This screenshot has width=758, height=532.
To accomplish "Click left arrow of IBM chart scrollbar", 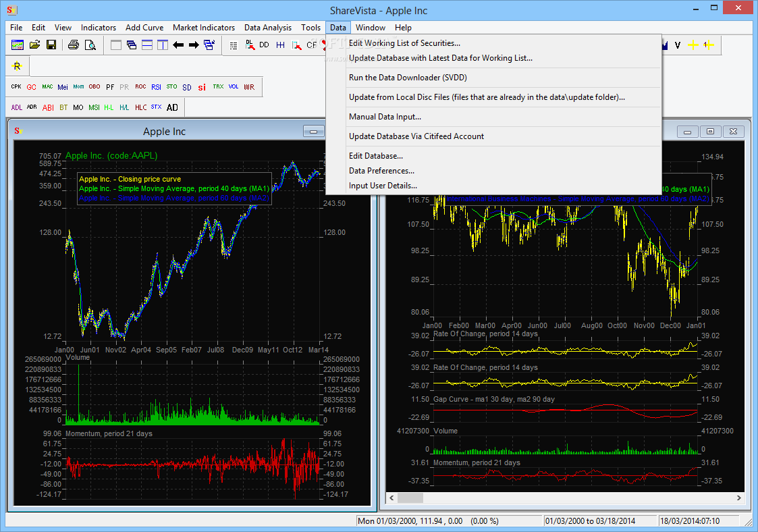I will (x=391, y=498).
